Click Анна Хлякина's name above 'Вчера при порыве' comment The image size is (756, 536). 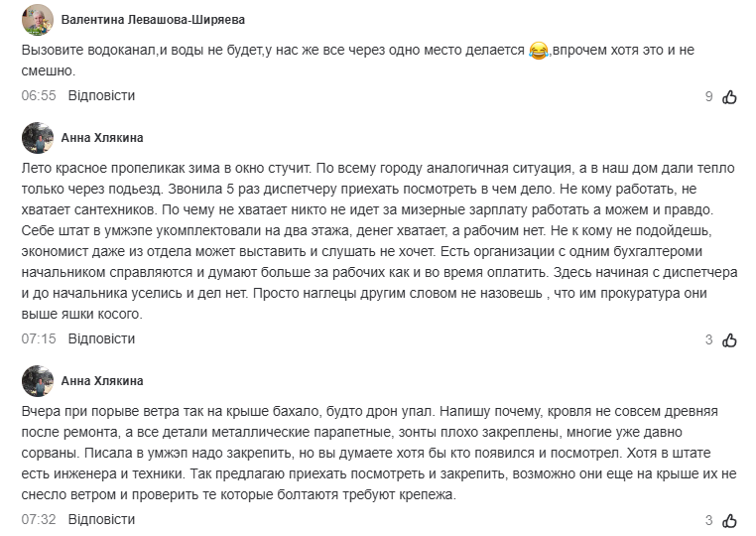click(x=102, y=381)
